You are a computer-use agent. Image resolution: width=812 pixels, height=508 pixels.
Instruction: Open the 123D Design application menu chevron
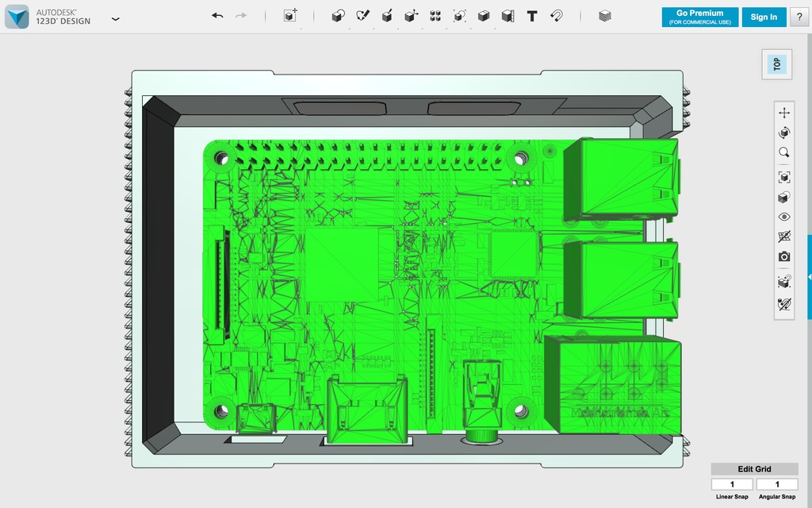point(116,19)
